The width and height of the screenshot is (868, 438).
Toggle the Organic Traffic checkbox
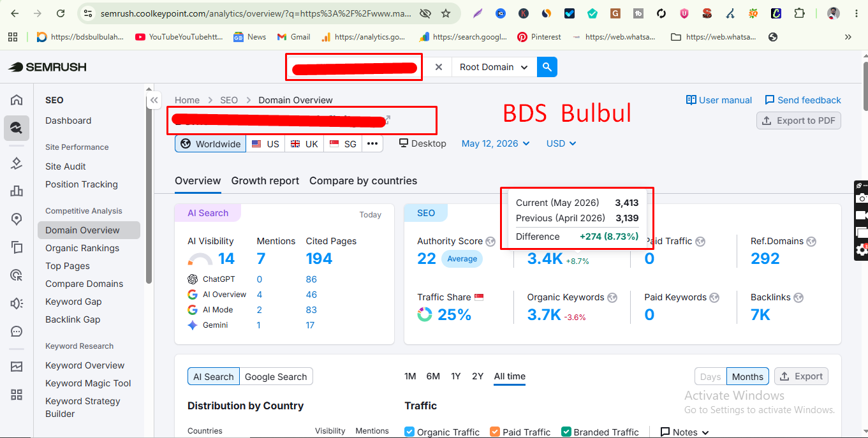click(x=409, y=432)
